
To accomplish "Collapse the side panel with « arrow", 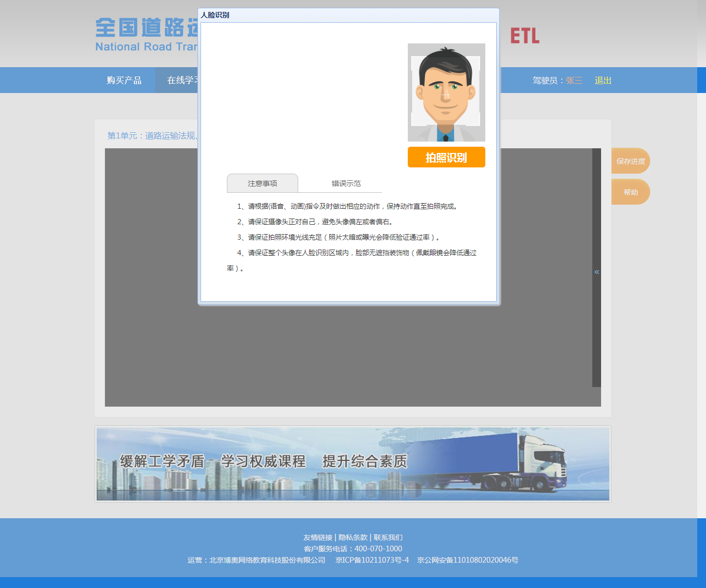I will (596, 272).
